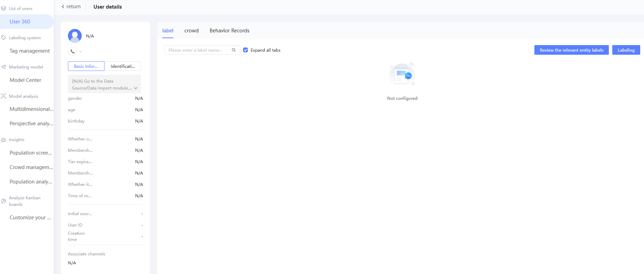
Task: Click the Labeling system tag icon
Action: [x=3, y=38]
